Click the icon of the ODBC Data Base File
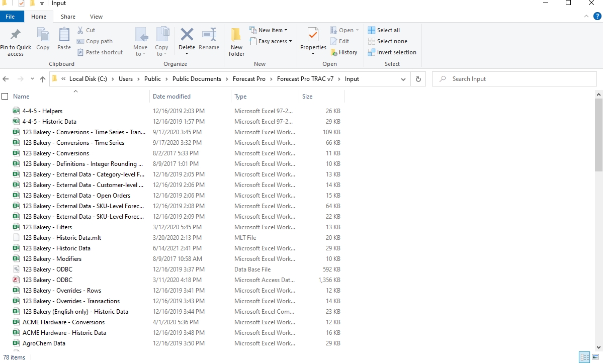604x364 pixels. pyautogui.click(x=16, y=269)
